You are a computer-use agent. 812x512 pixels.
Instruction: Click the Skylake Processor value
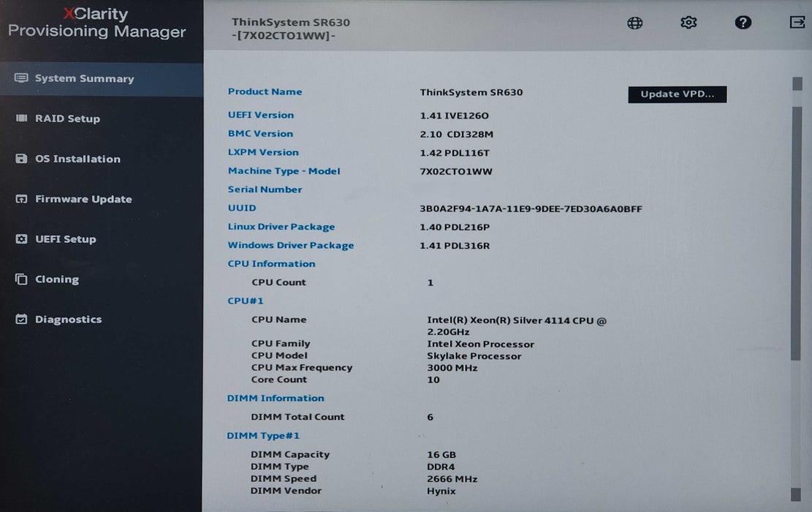[474, 356]
